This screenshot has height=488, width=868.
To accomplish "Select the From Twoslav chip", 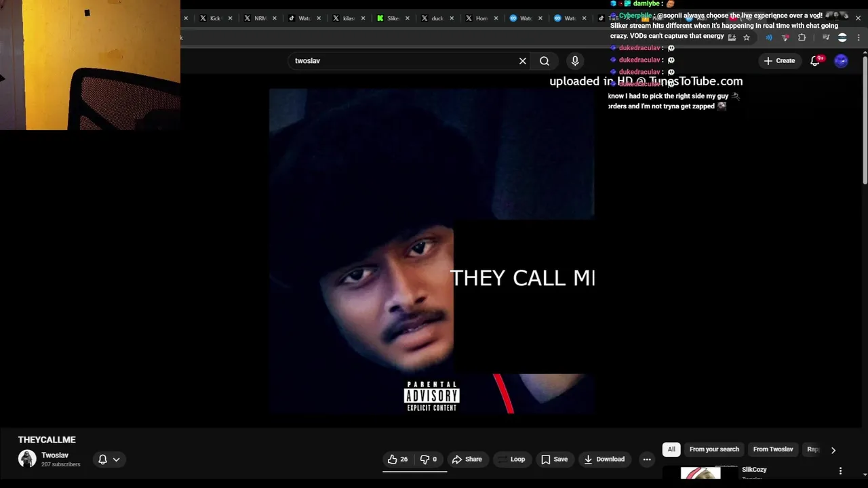I will (x=773, y=449).
